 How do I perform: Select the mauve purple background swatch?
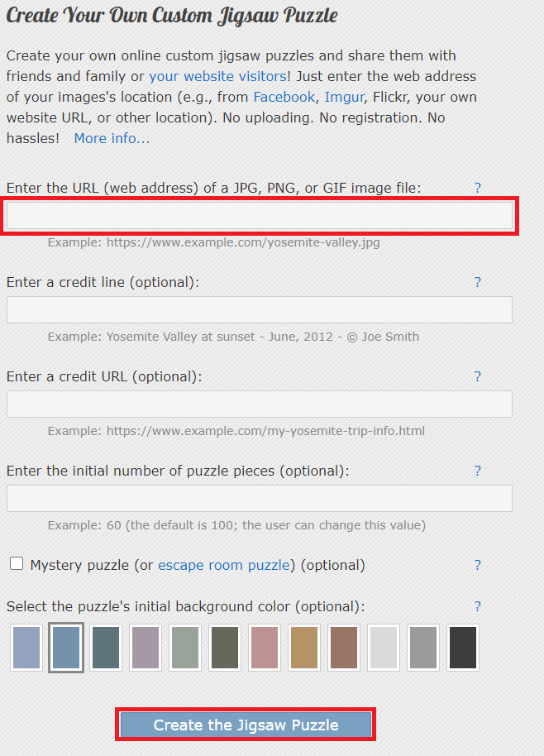146,648
